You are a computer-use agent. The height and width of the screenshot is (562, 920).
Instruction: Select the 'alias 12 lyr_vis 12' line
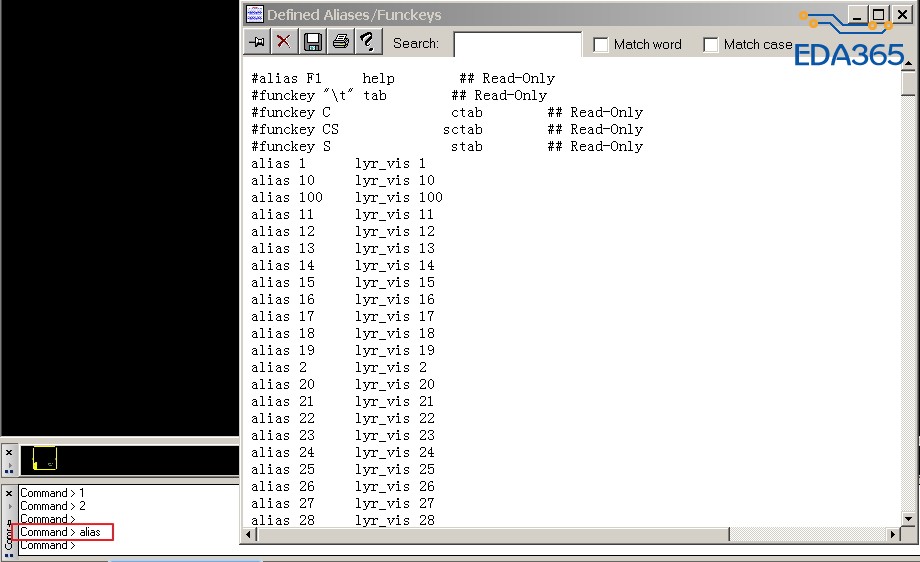click(343, 232)
